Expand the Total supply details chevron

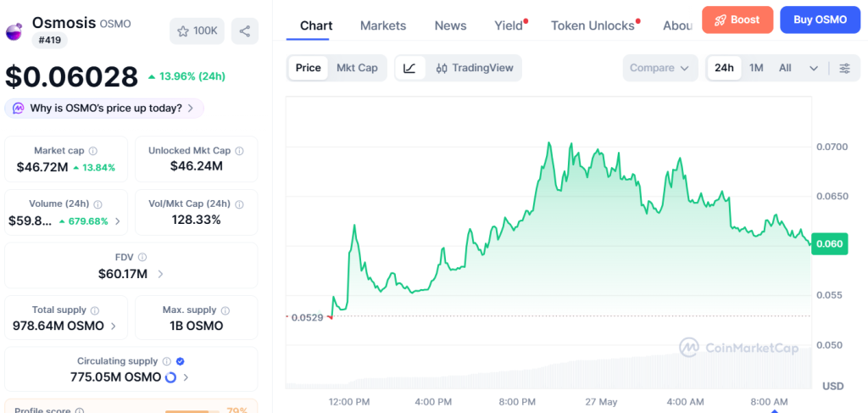[x=114, y=326]
